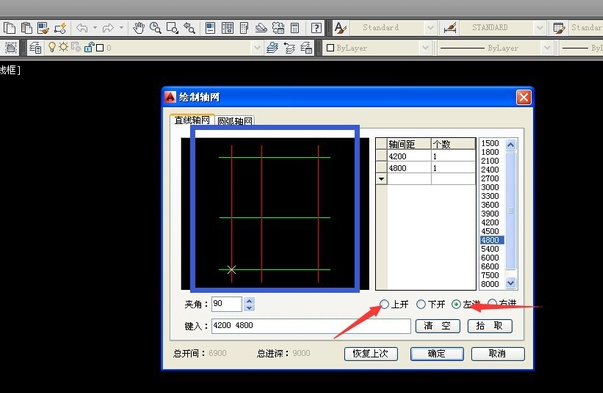
Task: Click the 4800 cell in 轴间距 column
Action: coord(409,168)
